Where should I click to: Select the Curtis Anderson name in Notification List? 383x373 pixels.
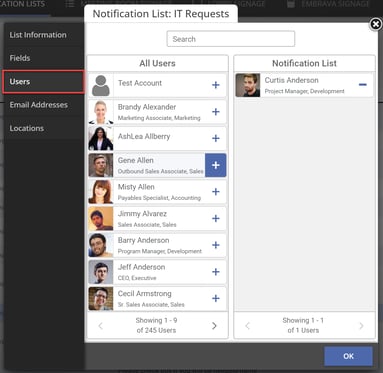291,80
